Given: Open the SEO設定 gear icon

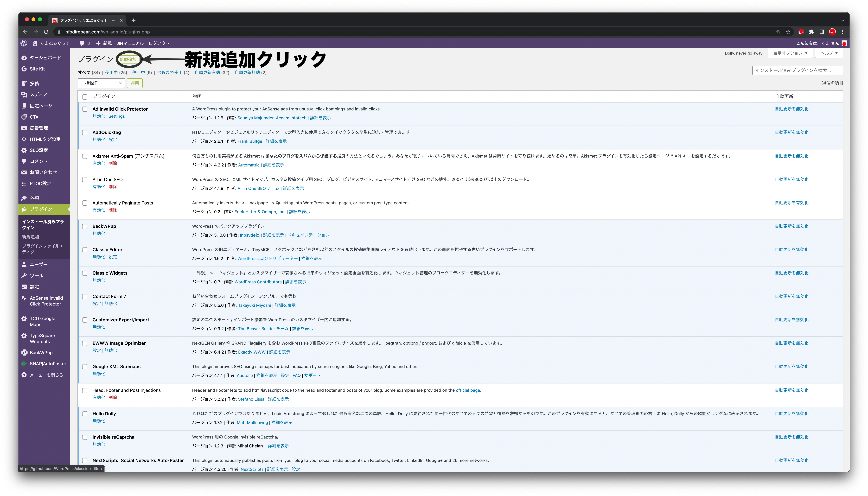Looking at the screenshot, I should (x=24, y=150).
